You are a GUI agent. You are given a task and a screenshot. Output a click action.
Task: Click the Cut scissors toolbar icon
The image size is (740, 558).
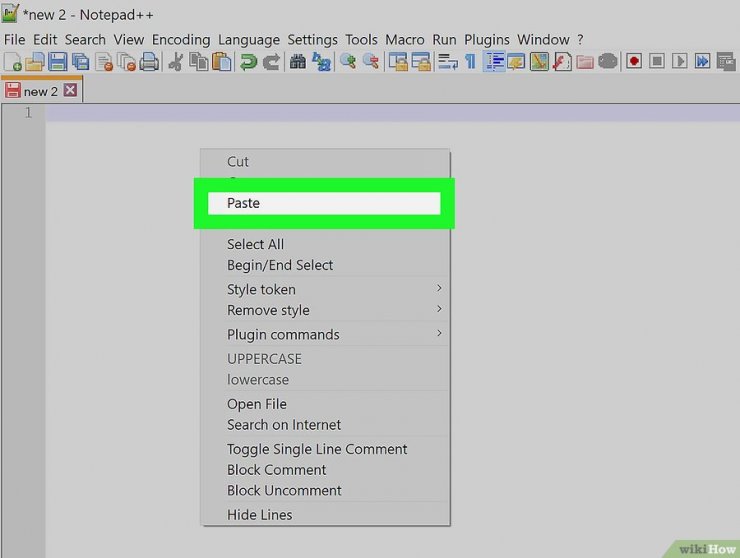[176, 62]
